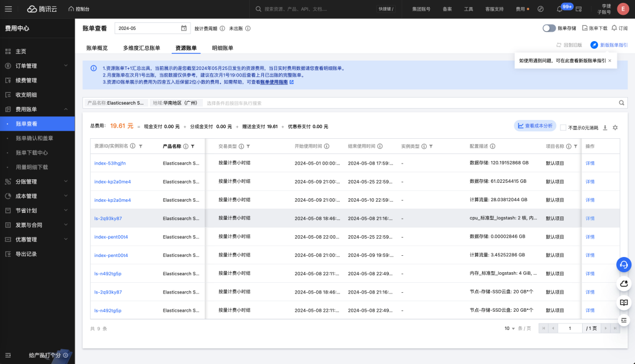Screen dimensions: 635x364
Task: Open the rows-per-page dropdown showing 10
Action: coord(509,328)
